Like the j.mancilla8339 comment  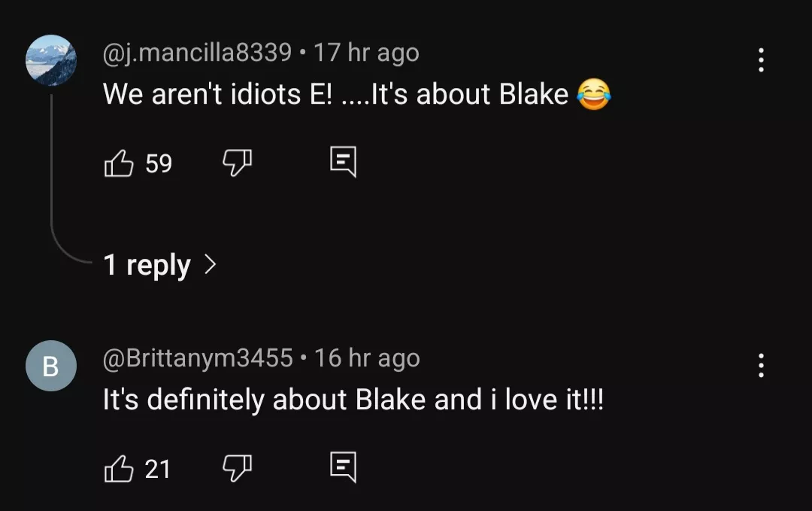tap(118, 163)
